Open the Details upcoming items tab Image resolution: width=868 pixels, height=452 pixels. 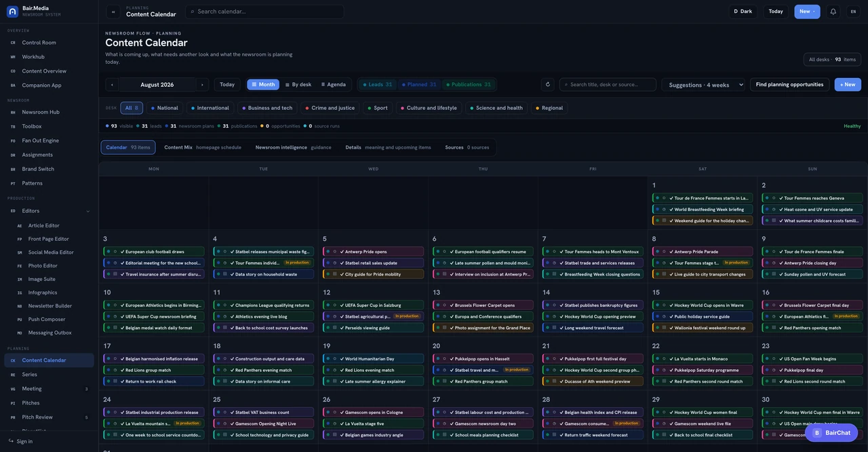pyautogui.click(x=388, y=147)
